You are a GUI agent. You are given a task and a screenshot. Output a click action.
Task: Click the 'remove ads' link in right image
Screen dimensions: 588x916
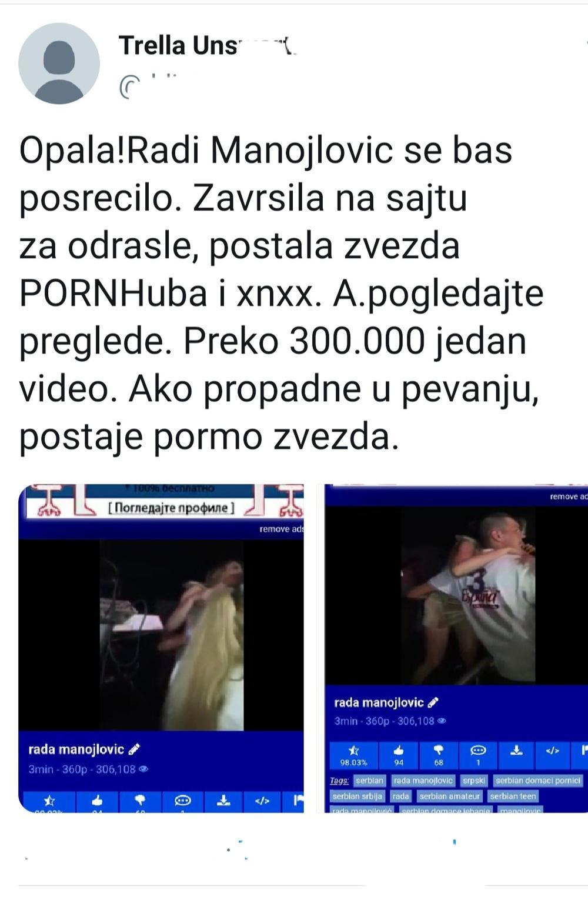pos(569,497)
